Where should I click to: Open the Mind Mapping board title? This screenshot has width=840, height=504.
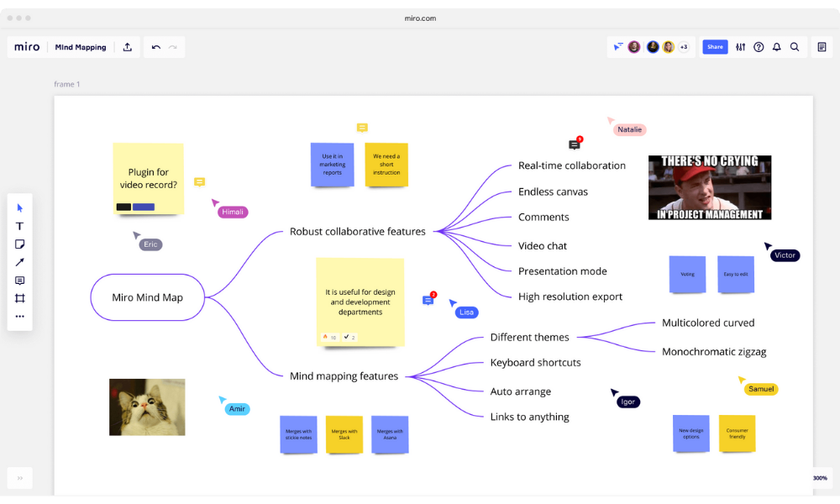click(x=81, y=47)
